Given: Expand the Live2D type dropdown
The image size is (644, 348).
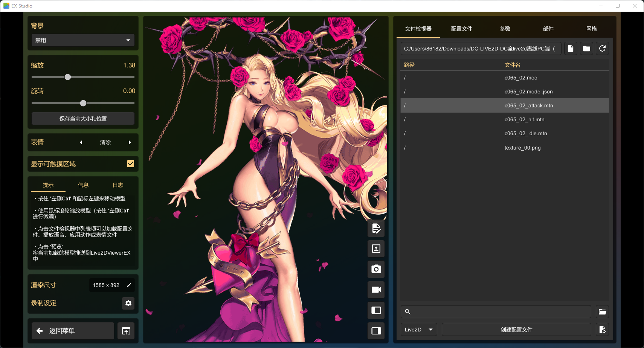Looking at the screenshot, I should [418, 330].
